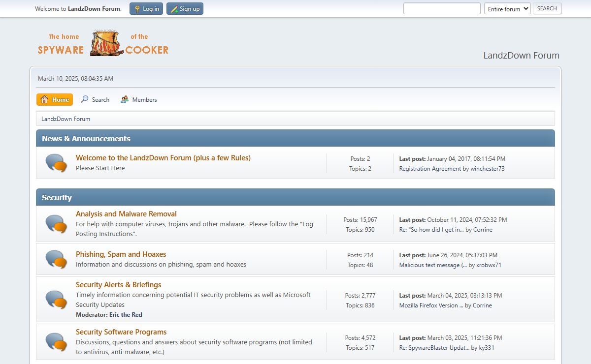Click the board icon for Welcome to LandzDown Forum
591x364 pixels.
56,163
